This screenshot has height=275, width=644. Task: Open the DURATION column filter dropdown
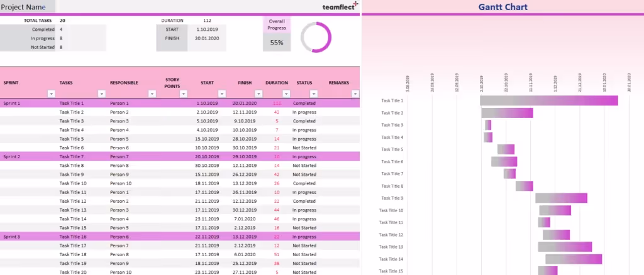tap(286, 94)
